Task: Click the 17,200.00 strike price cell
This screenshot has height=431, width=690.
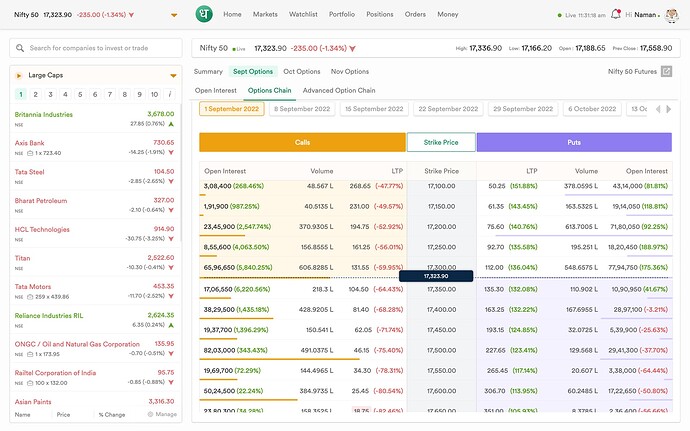Action: point(441,227)
